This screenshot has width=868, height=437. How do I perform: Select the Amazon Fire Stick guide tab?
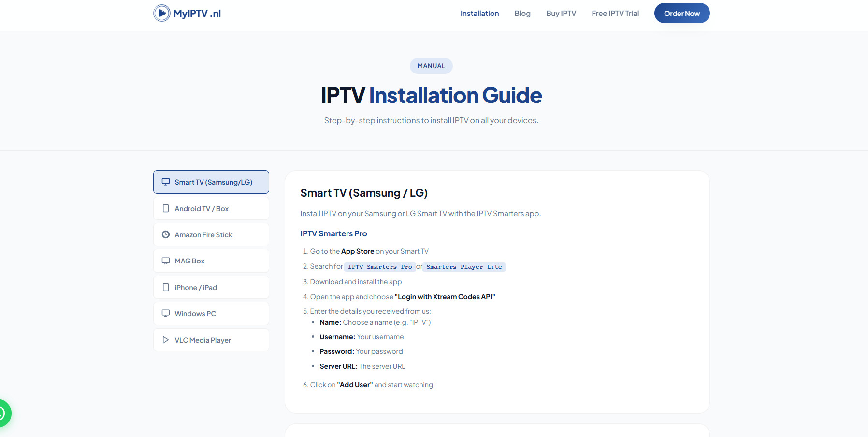(x=211, y=234)
